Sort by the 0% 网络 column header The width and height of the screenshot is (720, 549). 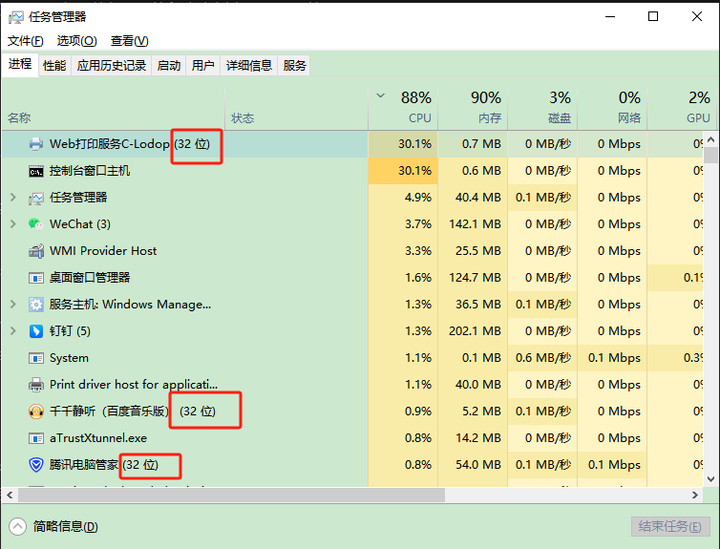point(613,109)
